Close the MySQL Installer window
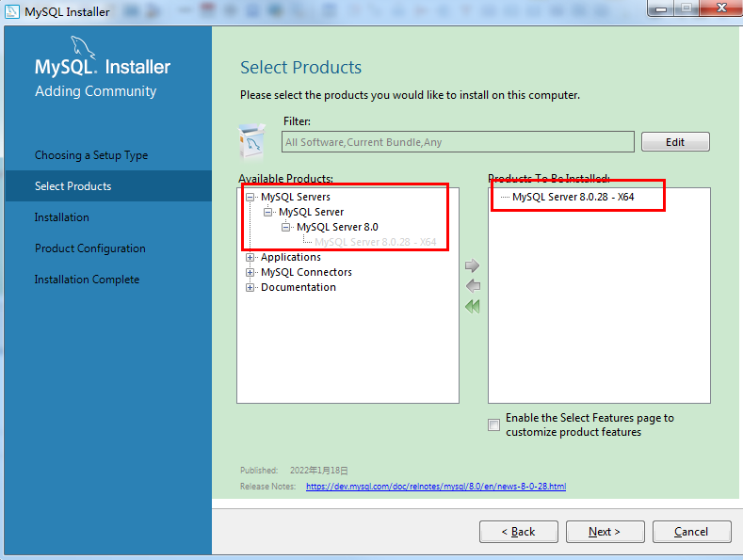743x560 pixels. click(721, 8)
